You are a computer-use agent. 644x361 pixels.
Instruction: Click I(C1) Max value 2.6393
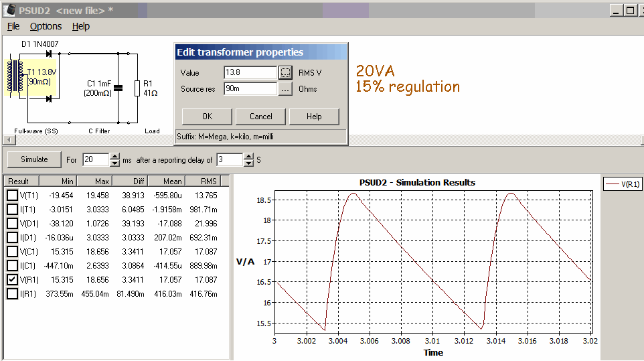pos(97,266)
